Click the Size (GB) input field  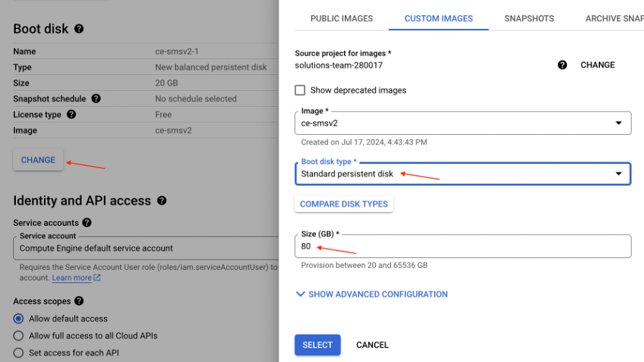click(x=463, y=246)
